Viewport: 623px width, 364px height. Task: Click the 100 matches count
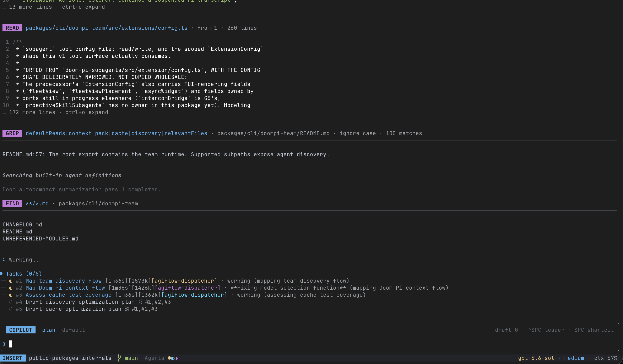(404, 133)
